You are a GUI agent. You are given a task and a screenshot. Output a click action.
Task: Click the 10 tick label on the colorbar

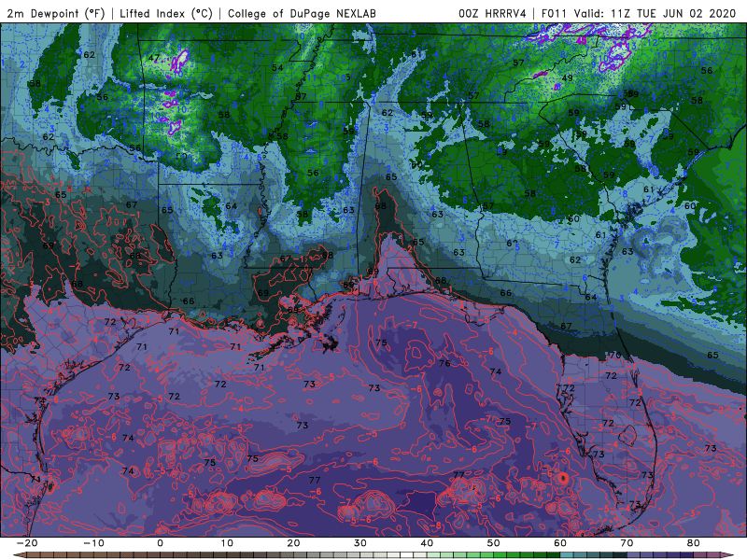coord(227,543)
